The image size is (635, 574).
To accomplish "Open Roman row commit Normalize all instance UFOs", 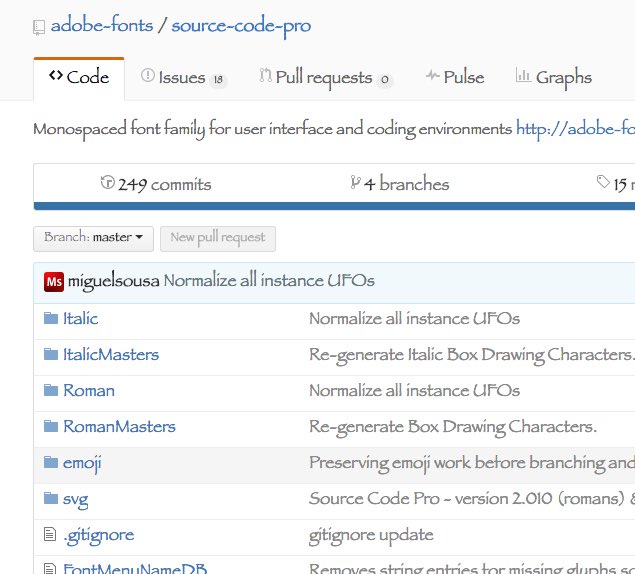I will click(x=414, y=390).
